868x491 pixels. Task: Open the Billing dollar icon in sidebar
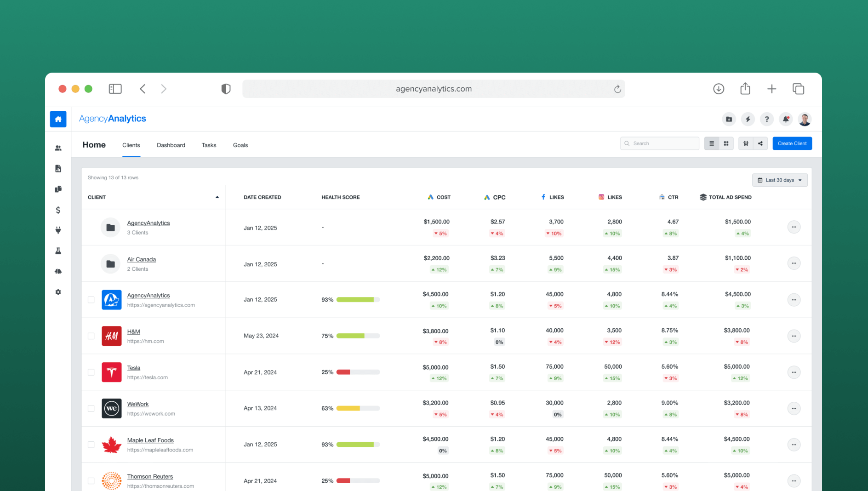click(58, 210)
